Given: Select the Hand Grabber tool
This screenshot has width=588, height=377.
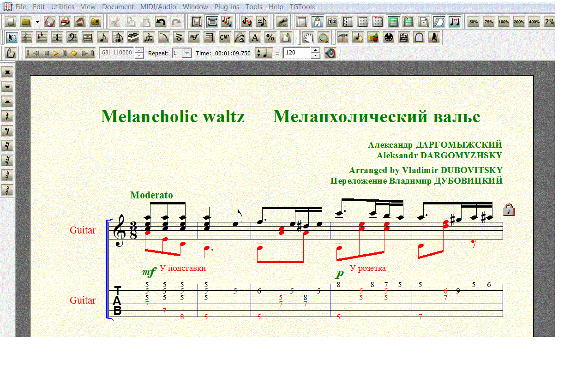Looking at the screenshot, I should [x=308, y=37].
